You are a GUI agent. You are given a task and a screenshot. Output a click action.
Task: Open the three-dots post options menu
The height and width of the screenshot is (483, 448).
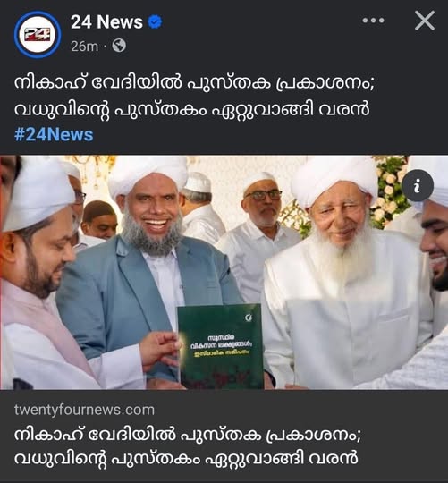[373, 21]
